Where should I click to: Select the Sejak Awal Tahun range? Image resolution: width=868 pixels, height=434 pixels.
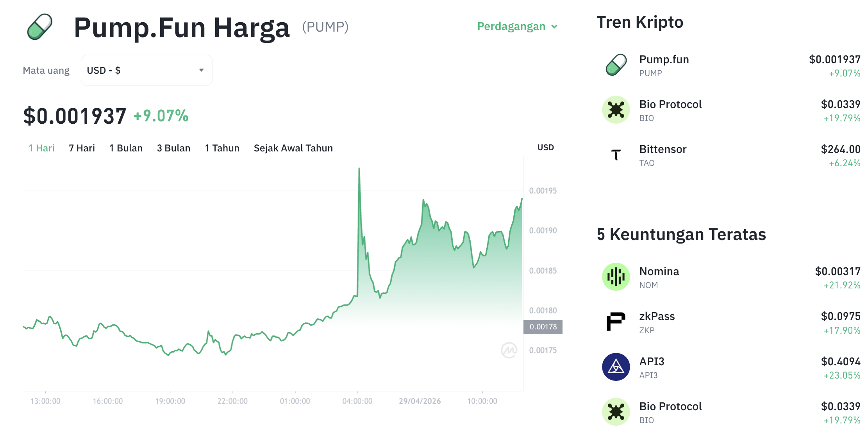click(x=293, y=148)
